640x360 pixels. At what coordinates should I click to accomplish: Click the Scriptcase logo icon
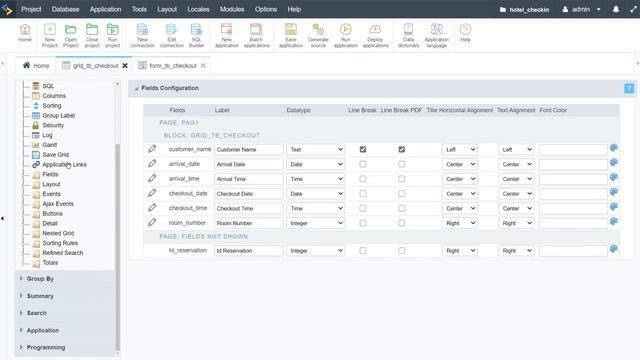click(x=7, y=9)
